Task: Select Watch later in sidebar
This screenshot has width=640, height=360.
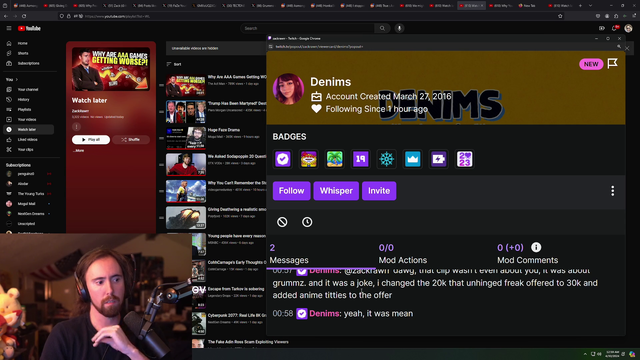Action: [x=28, y=129]
